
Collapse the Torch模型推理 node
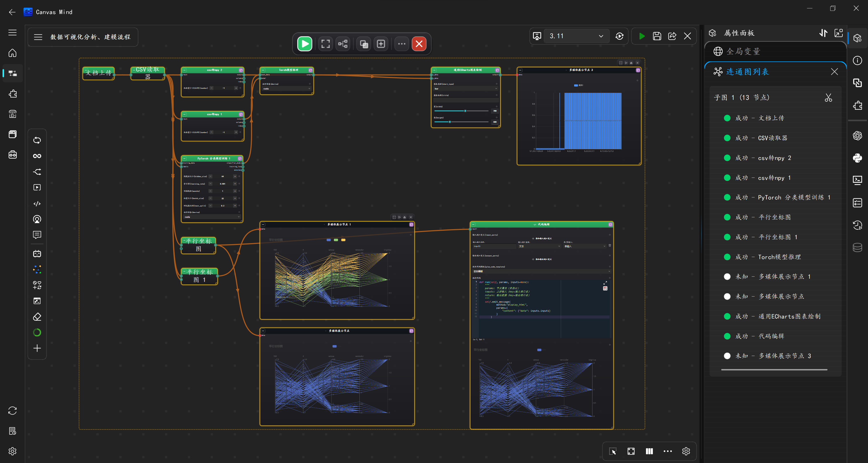click(x=263, y=70)
